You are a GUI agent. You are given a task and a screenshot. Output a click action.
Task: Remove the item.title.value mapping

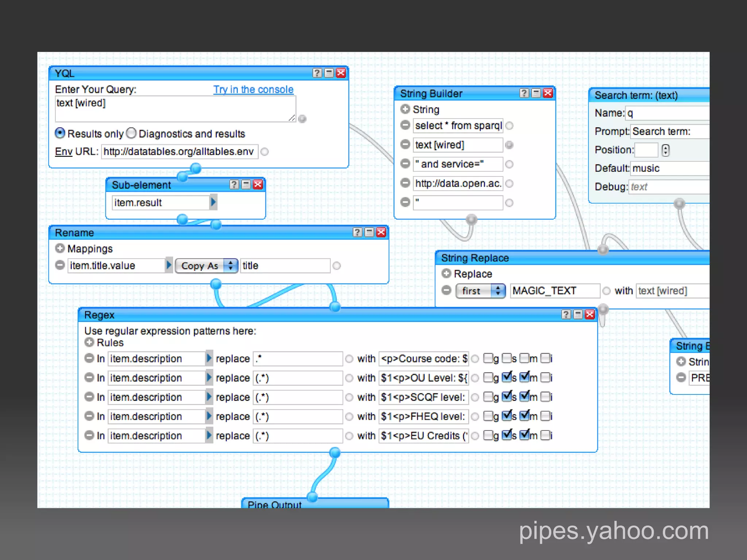coord(60,265)
